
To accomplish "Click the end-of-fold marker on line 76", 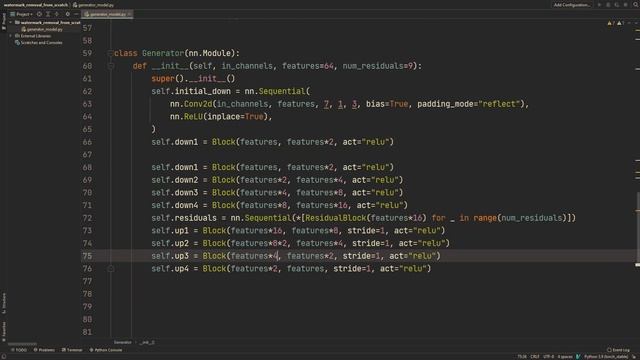I will (111, 269).
